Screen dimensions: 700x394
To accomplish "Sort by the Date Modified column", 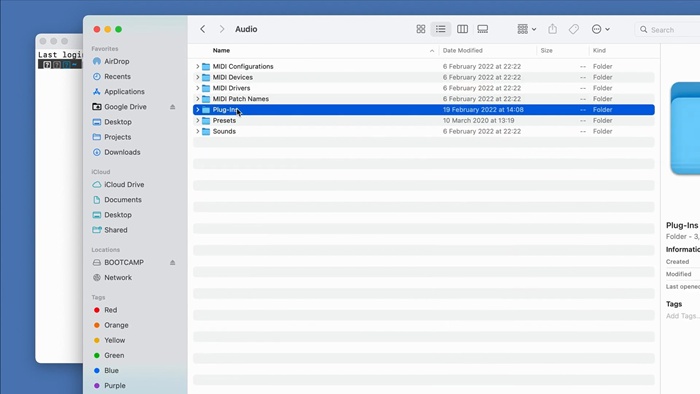I will tap(462, 50).
